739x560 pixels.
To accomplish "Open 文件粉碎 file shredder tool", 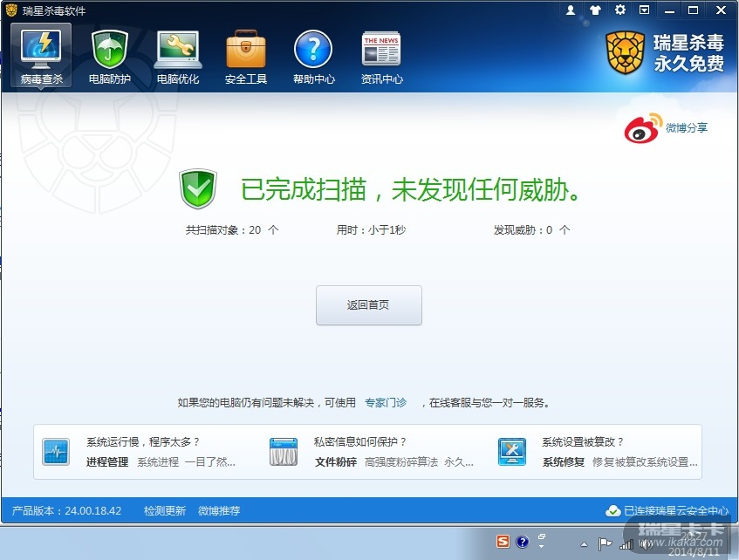I will pos(336,462).
